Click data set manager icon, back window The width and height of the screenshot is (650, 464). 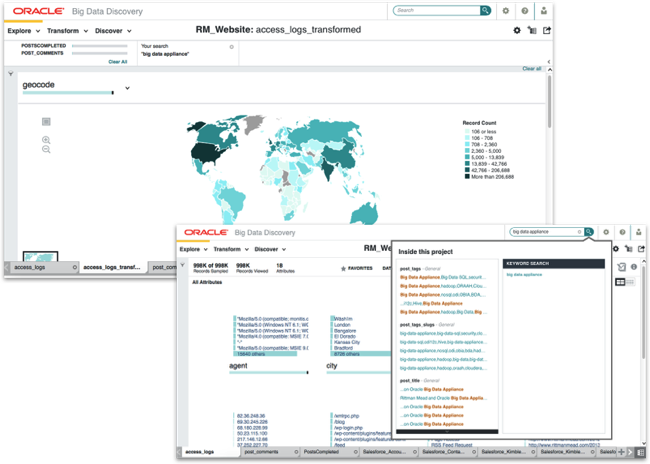[532, 30]
